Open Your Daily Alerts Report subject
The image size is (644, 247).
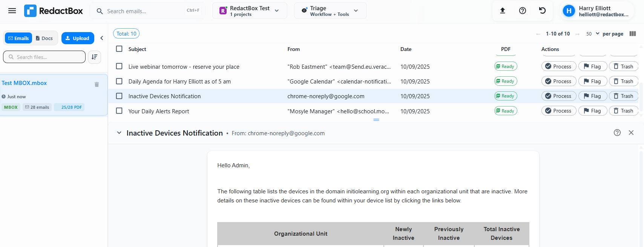[x=159, y=111]
